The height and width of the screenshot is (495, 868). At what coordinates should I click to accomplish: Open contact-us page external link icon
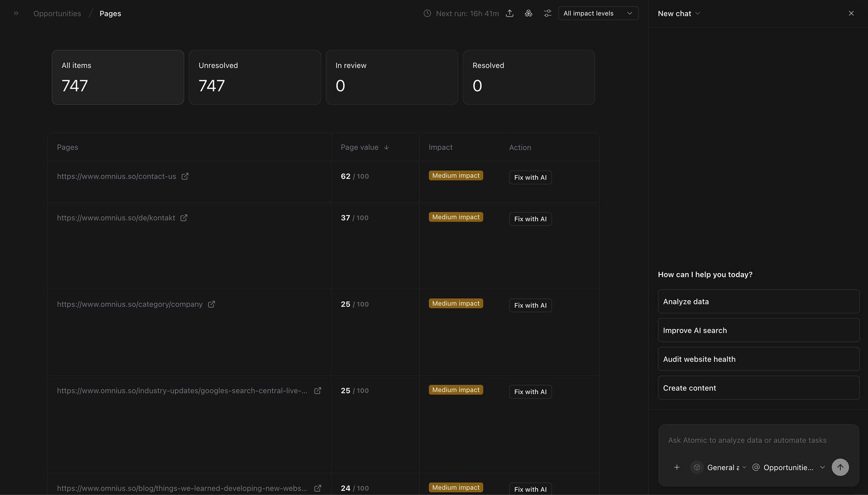coord(185,176)
